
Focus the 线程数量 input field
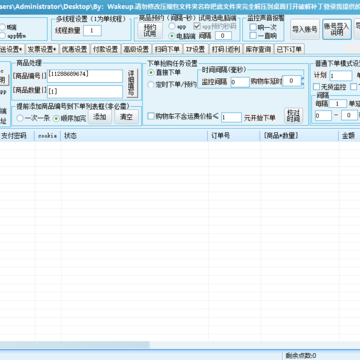[92, 31]
